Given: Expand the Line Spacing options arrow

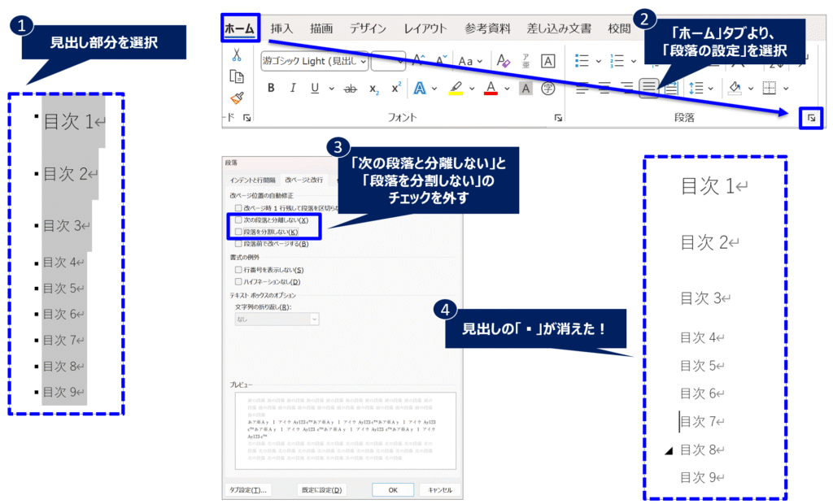Looking at the screenshot, I should [710, 89].
